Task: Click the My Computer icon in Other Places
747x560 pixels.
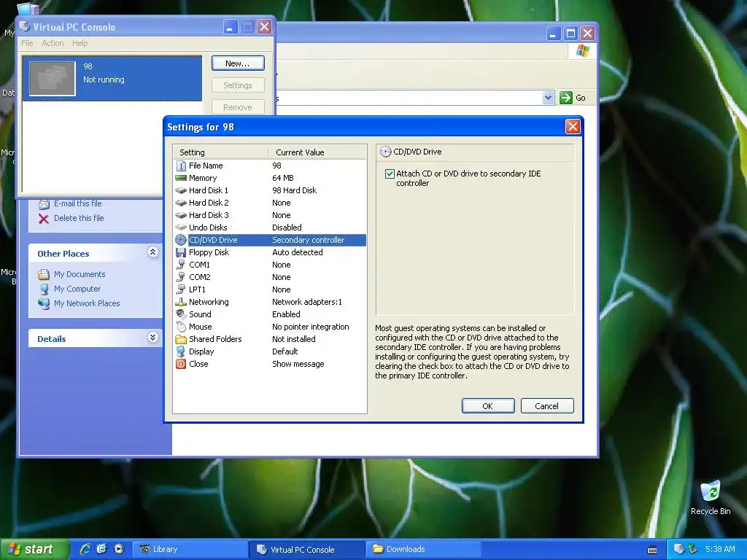Action: [44, 289]
